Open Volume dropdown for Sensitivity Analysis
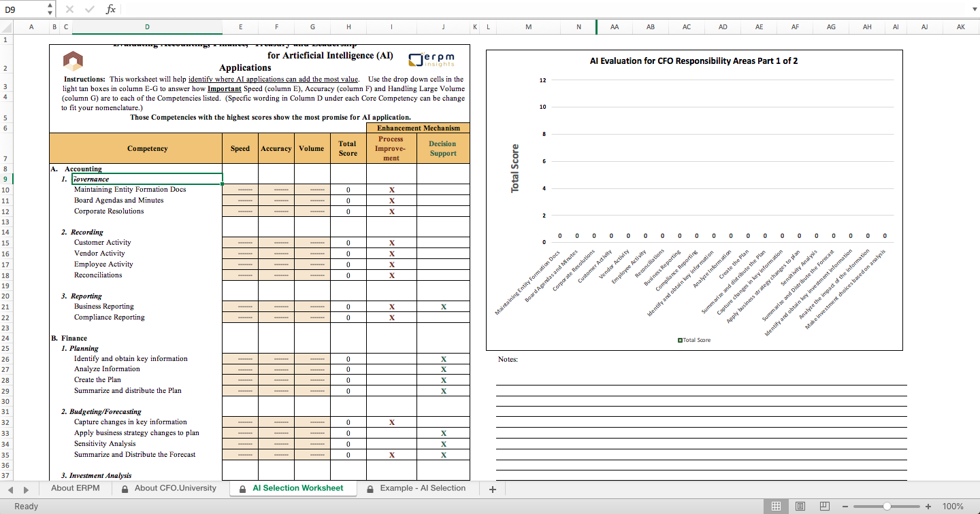Viewport: 980px width, 514px height. pos(312,444)
